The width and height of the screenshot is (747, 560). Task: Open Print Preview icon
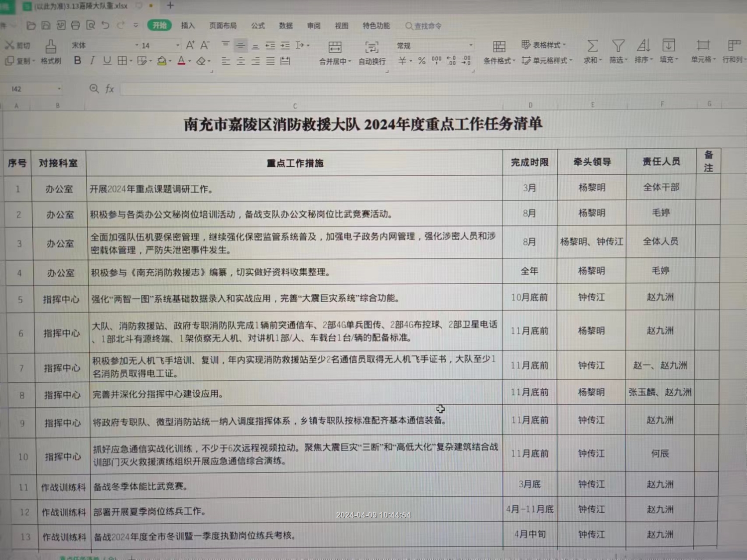coord(90,25)
